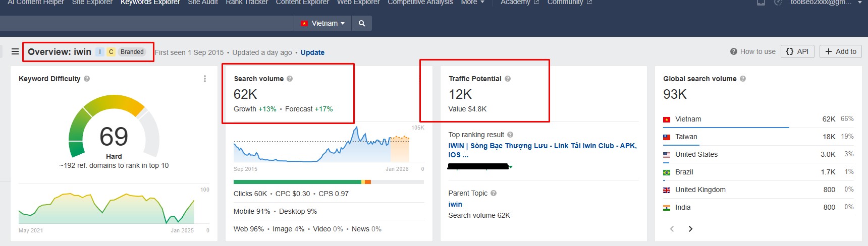Click the Growth +13% value
Screen dimensions: 868x246
point(255,109)
